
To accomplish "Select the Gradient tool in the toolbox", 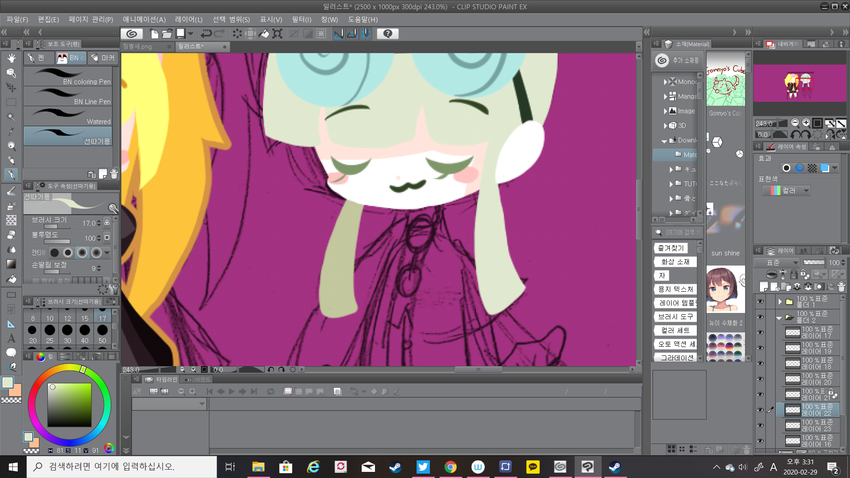I will tap(11, 264).
